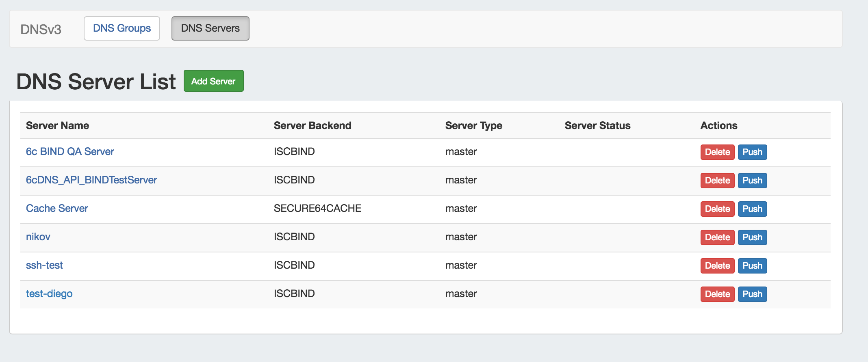
Task: Open the Cache Server entry
Action: pos(57,209)
